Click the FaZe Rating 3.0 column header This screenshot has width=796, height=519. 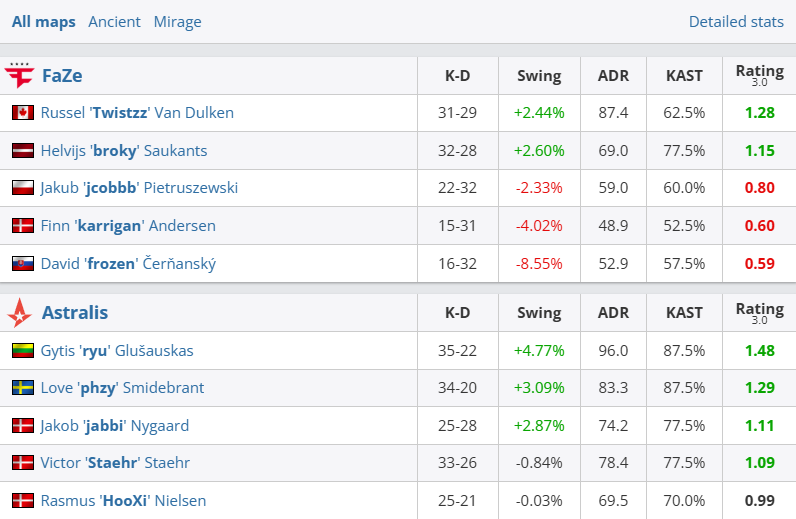(759, 75)
